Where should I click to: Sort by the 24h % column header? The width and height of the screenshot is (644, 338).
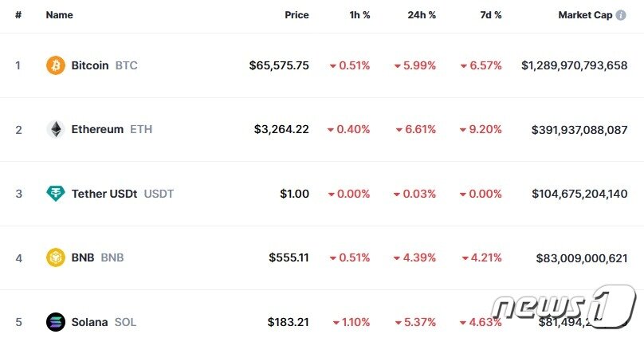[422, 15]
